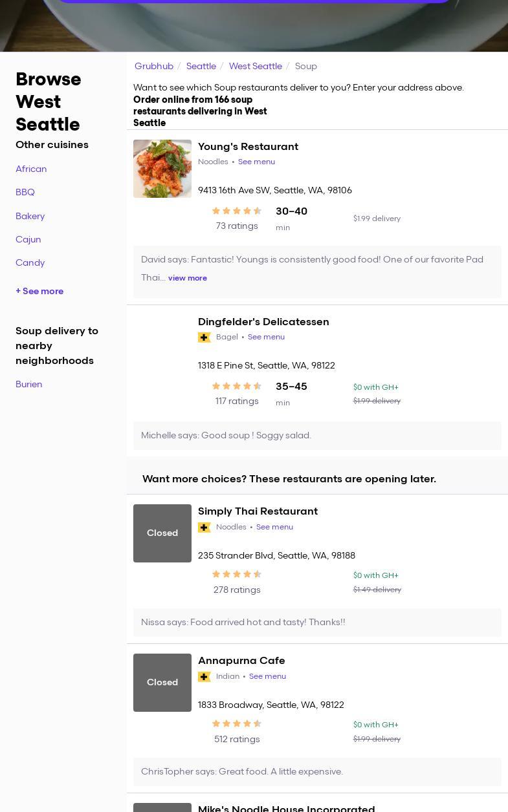
Task: See menu for Young's Restaurant
Action: point(256,162)
